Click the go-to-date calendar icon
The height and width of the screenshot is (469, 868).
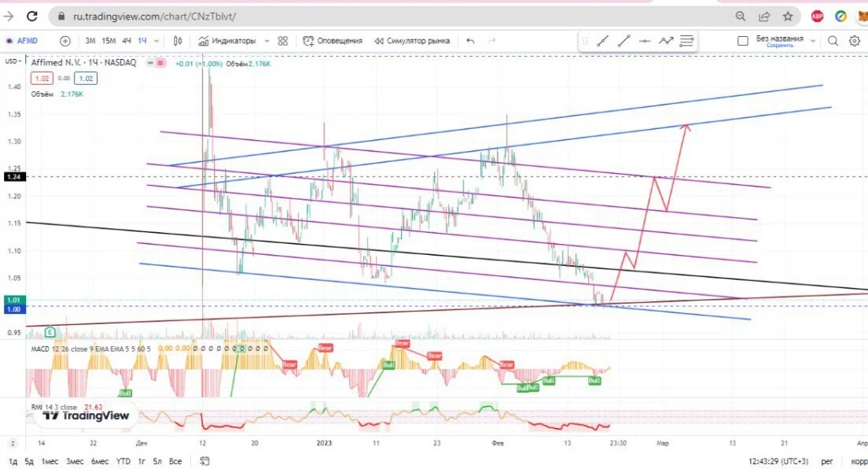(205, 460)
